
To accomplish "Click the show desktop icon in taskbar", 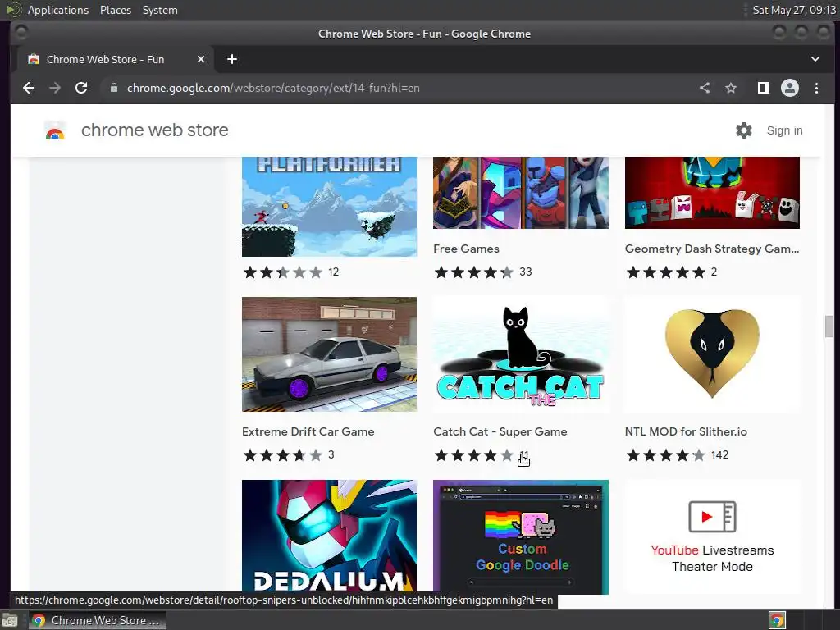I will pyautogui.click(x=10, y=620).
